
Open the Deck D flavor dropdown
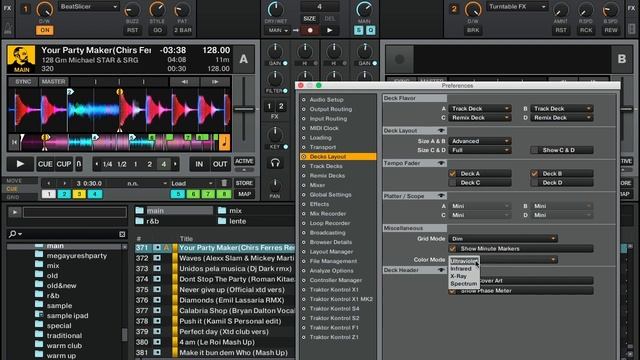point(562,118)
